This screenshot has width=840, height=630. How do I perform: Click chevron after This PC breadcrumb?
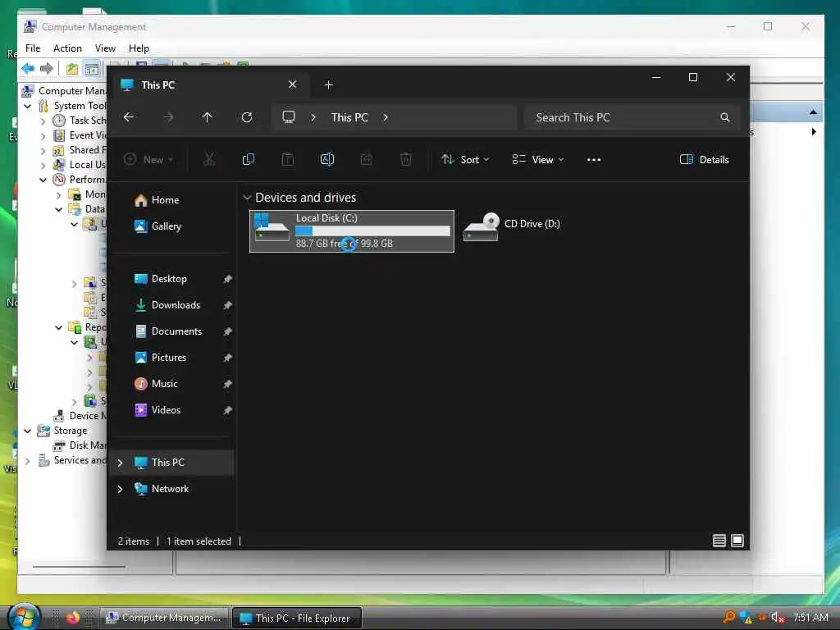click(386, 117)
